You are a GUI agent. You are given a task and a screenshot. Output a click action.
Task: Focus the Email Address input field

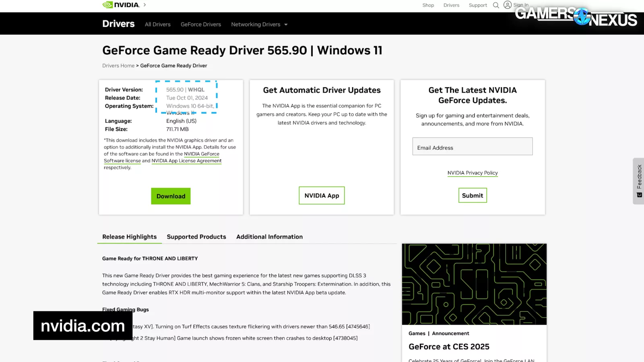472,147
